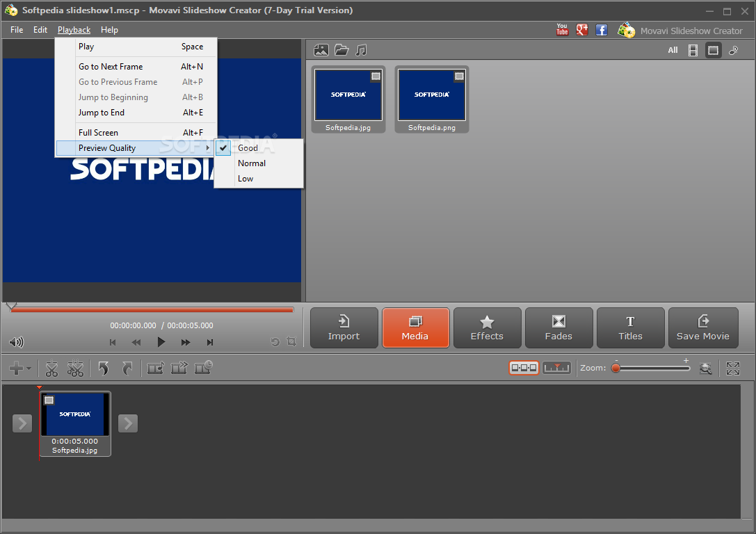Click the redo arrow in timeline toolbar

click(127, 369)
